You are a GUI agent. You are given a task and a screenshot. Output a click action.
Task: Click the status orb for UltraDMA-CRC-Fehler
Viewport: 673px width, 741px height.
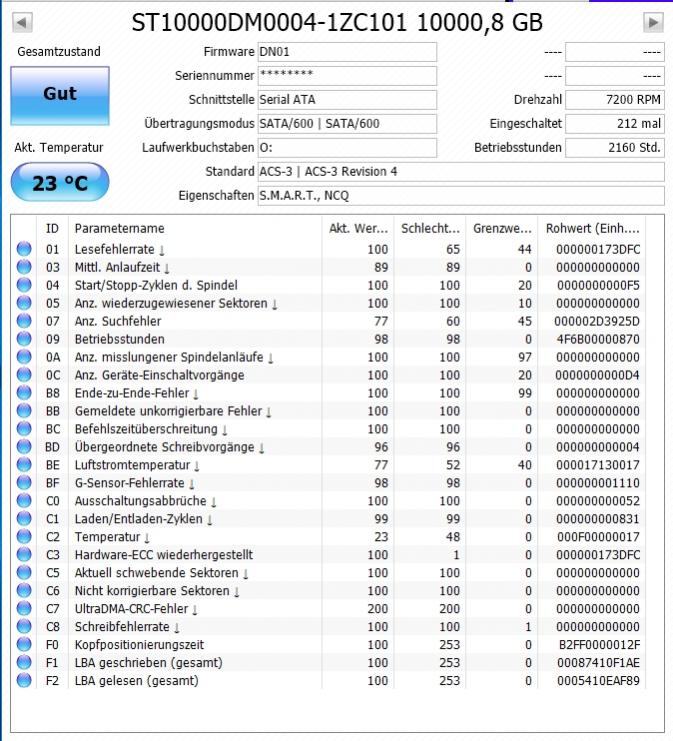coord(24,608)
